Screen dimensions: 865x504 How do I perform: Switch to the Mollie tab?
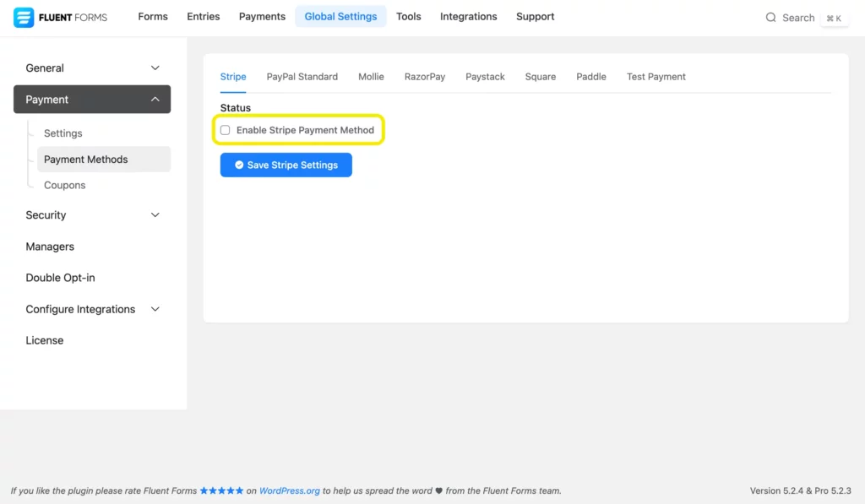371,77
